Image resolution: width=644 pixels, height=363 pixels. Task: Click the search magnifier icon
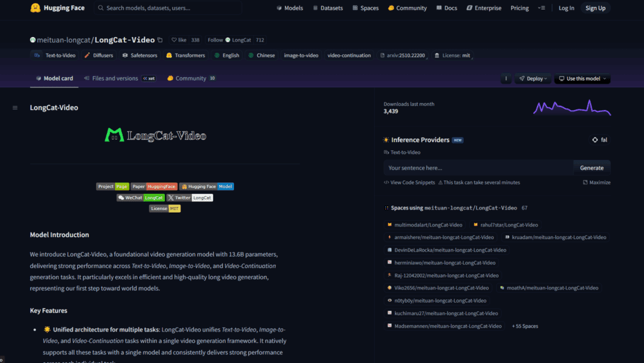coord(101,8)
